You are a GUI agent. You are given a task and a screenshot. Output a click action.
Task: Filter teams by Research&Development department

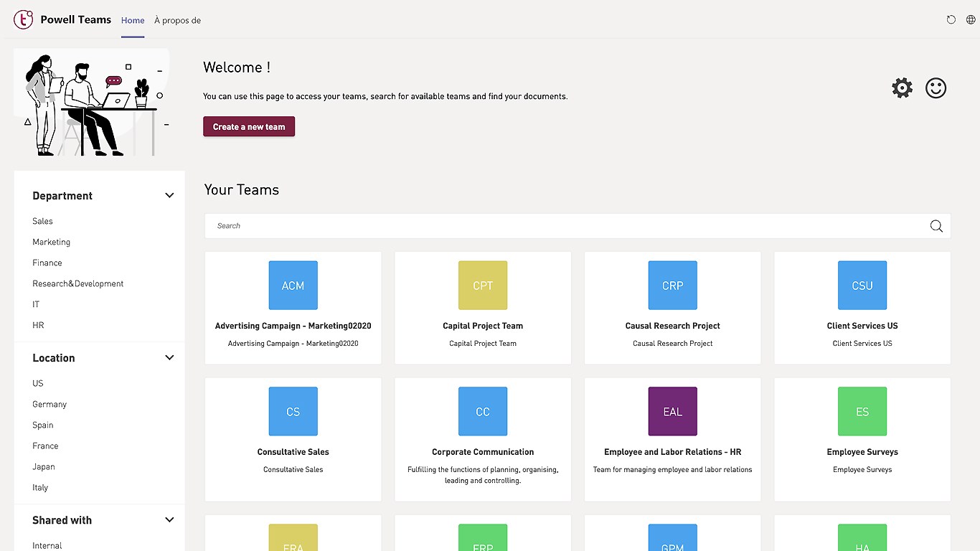pos(77,283)
